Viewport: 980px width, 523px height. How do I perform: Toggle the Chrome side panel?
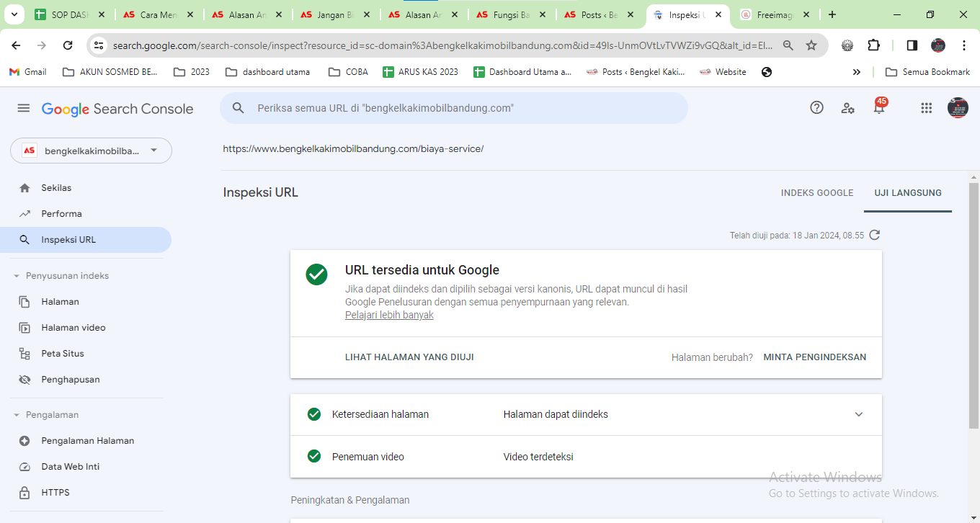(912, 45)
